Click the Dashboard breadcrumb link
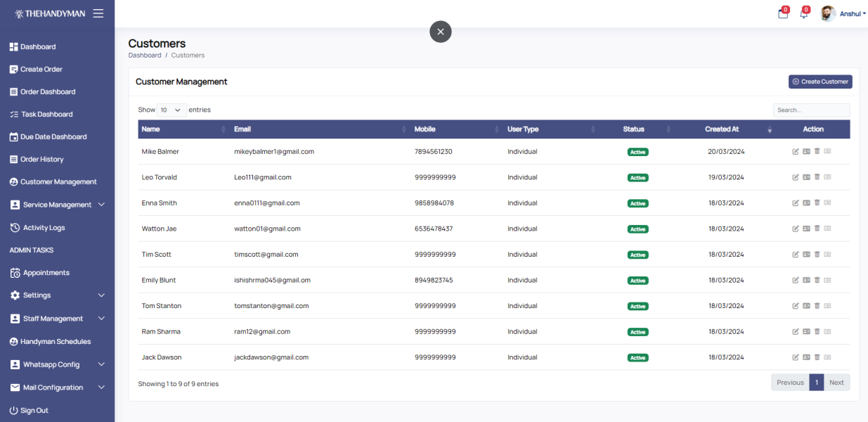Viewport: 868px width, 422px height. pos(145,55)
